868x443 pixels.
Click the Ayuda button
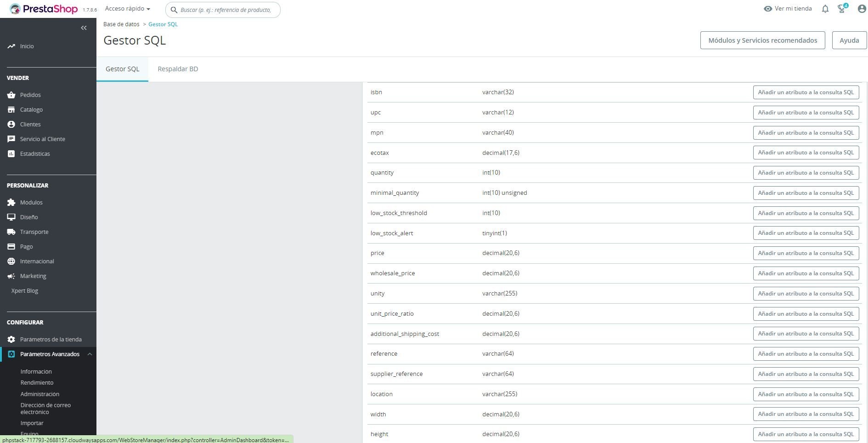click(x=849, y=40)
